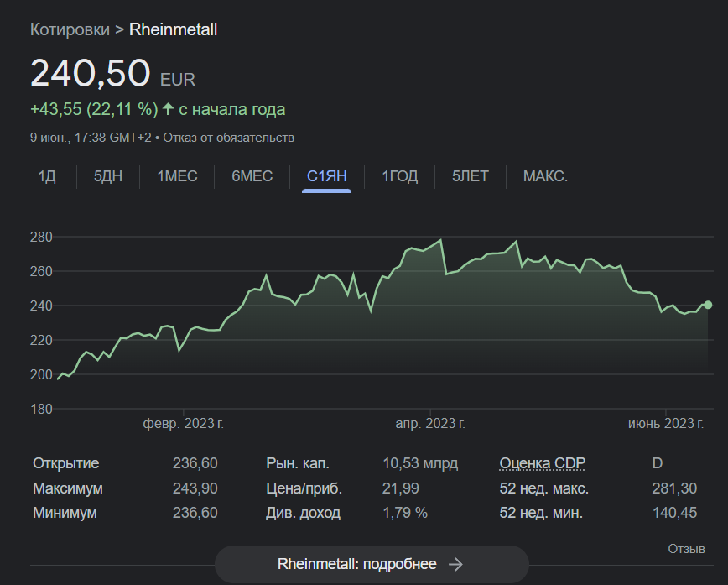Click the Рын. кап. value 10,53 млрд
728x585 pixels.
pyautogui.click(x=420, y=463)
